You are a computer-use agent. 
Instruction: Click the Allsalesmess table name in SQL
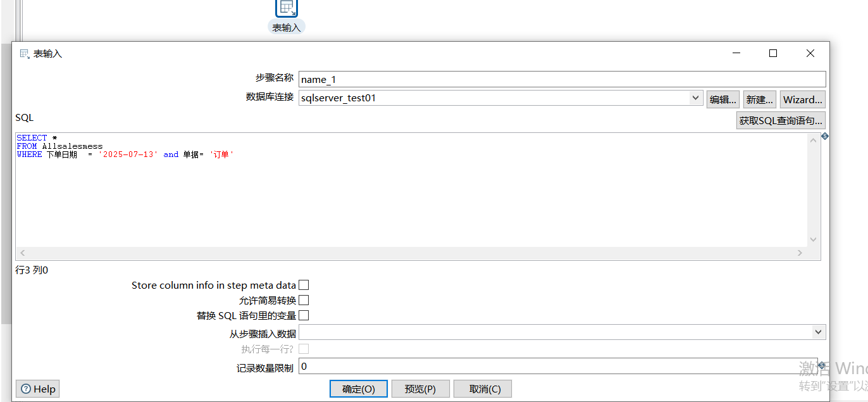pos(72,146)
